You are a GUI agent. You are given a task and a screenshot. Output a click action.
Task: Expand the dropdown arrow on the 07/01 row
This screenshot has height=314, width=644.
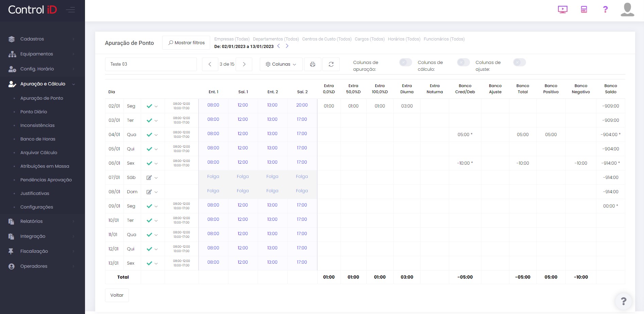point(156,178)
